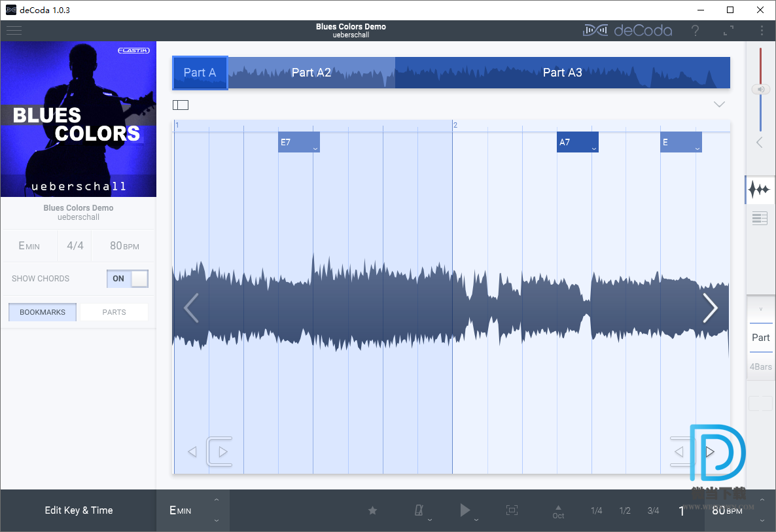Switch to Parts tab
The width and height of the screenshot is (776, 532).
point(115,312)
